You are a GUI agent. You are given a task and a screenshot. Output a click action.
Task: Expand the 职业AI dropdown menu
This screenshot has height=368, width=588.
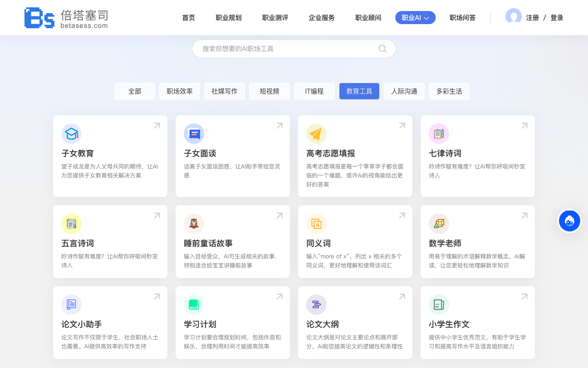tap(415, 18)
